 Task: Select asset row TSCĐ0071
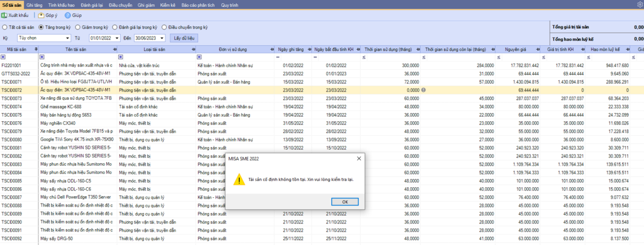pyautogui.click(x=322, y=82)
